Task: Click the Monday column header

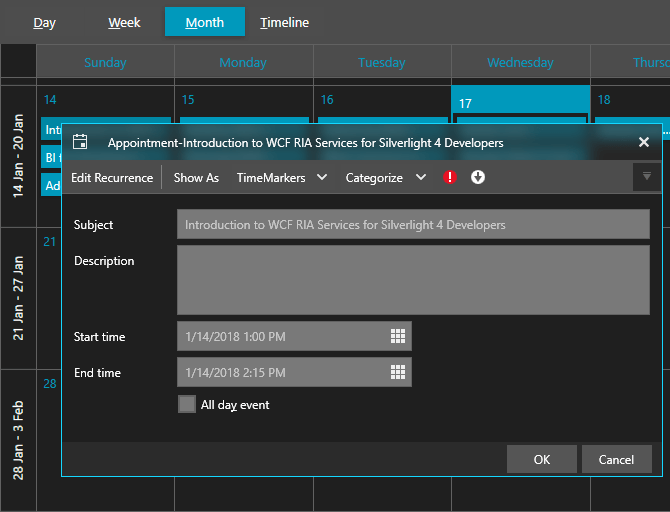Action: coord(243,62)
